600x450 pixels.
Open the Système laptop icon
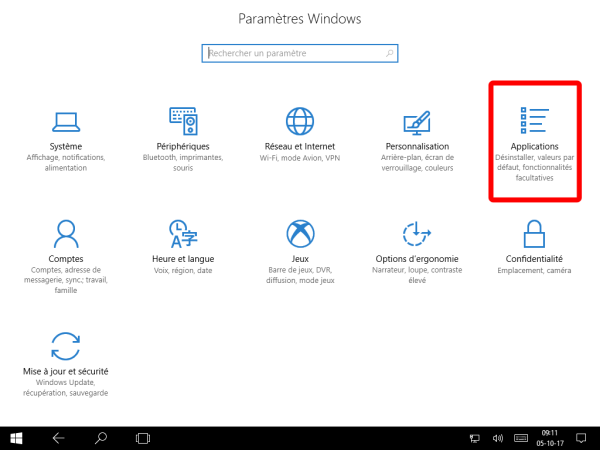tap(66, 122)
